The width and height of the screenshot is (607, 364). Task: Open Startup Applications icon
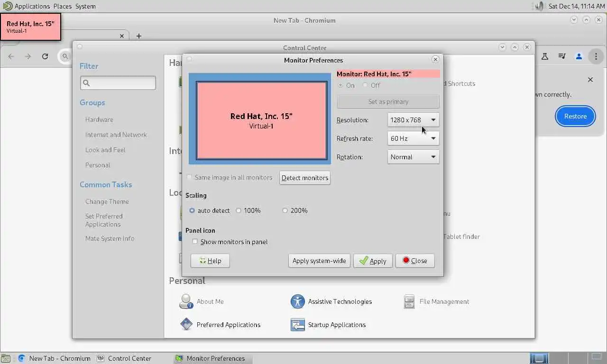tap(328, 325)
